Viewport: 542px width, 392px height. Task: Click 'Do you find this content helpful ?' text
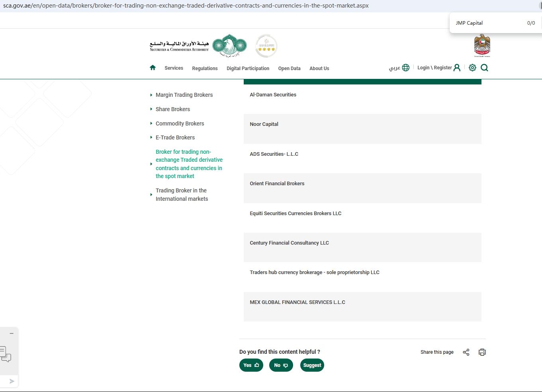click(280, 352)
